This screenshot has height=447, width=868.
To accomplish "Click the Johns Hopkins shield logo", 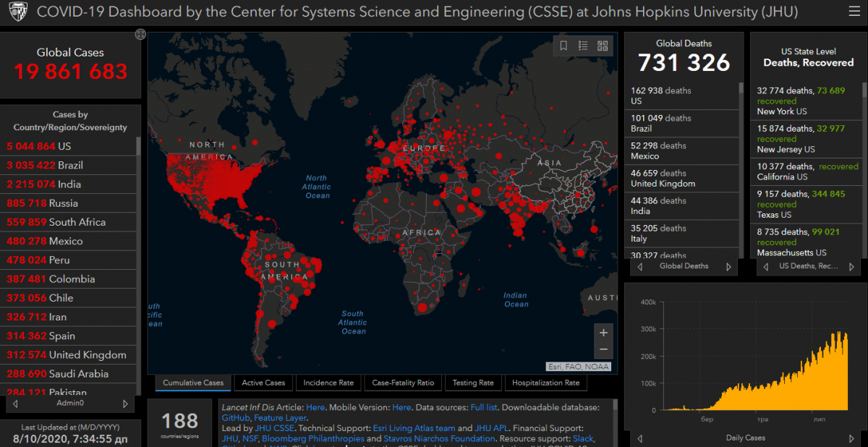I will click(19, 12).
